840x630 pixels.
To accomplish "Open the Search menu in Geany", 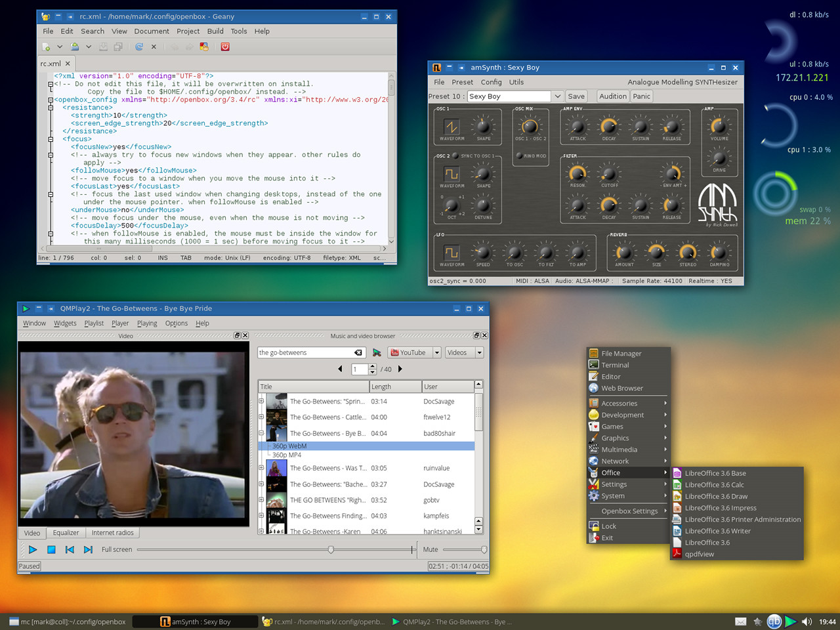I will (93, 31).
